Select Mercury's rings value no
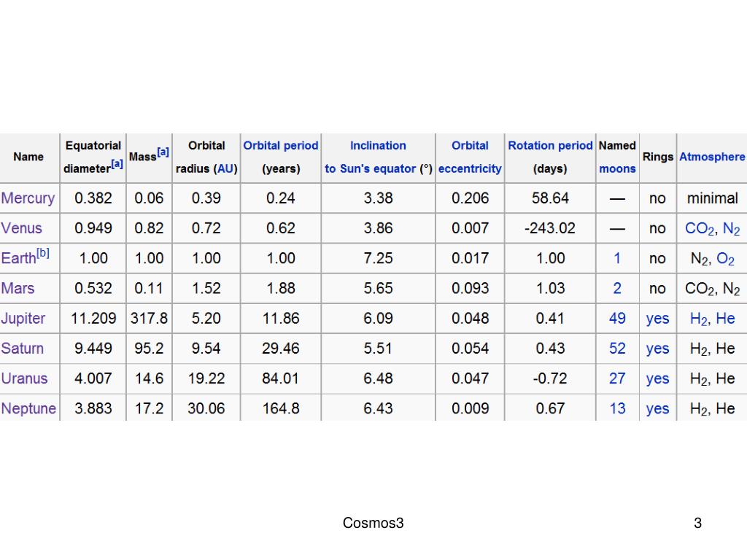The height and width of the screenshot is (560, 747). (657, 198)
